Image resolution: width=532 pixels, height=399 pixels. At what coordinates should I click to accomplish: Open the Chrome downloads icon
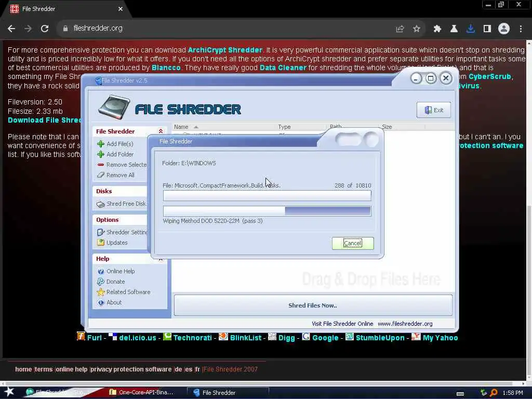coord(471,29)
